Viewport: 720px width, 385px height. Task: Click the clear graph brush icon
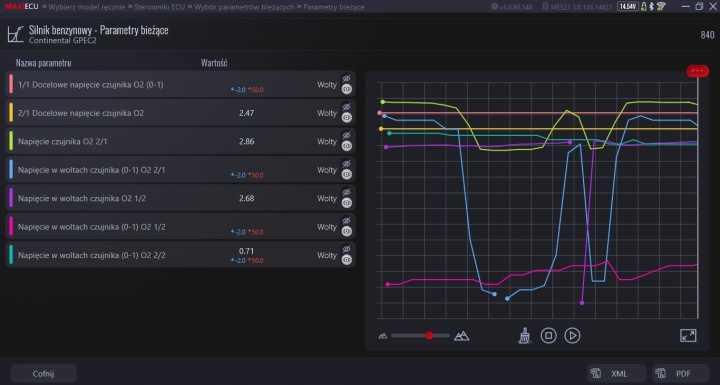pyautogui.click(x=524, y=336)
